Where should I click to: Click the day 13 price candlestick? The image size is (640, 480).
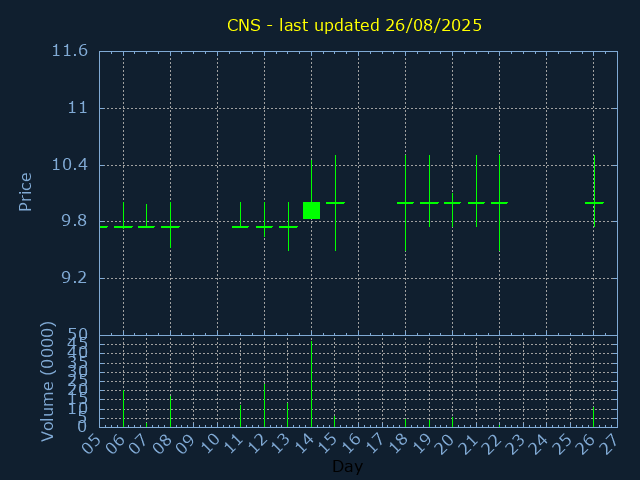[x=288, y=226]
